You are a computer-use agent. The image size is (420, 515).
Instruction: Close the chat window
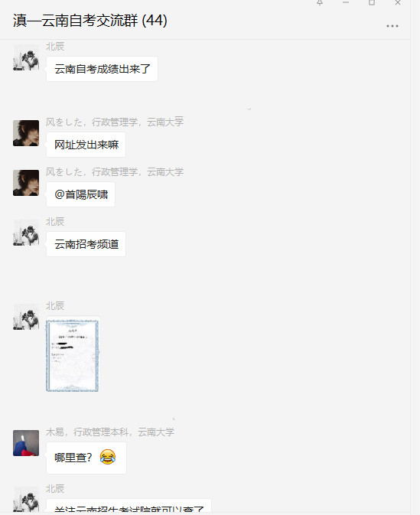397,2
